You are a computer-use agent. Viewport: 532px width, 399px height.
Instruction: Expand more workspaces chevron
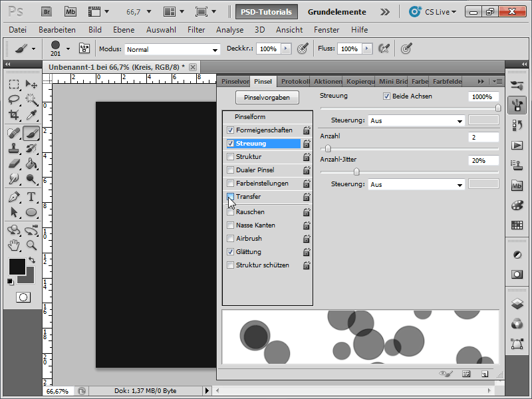tap(385, 12)
